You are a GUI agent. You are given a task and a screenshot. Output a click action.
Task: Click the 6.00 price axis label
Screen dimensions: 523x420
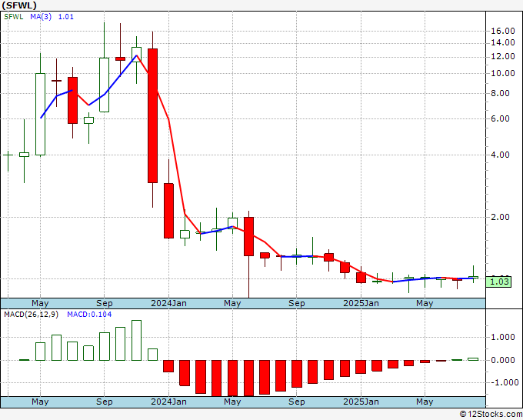tap(501, 118)
